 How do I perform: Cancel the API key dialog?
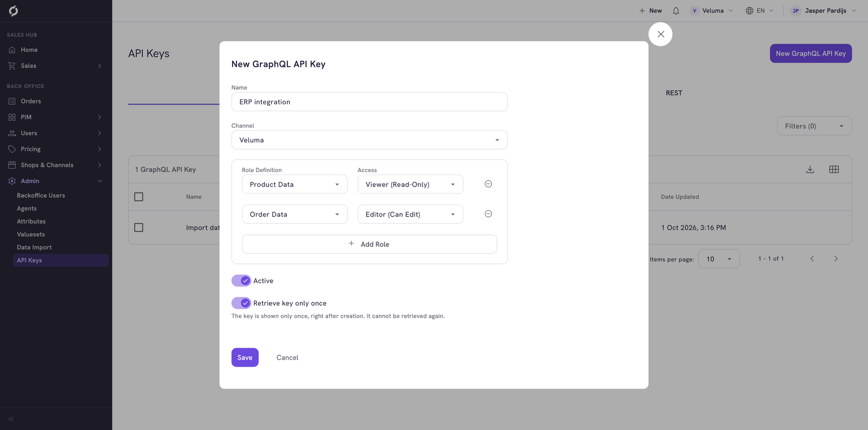coord(287,358)
